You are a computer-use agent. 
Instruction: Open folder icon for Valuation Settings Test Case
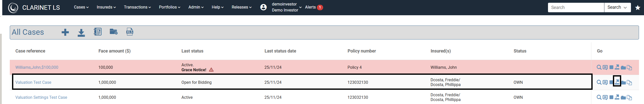point(623,97)
